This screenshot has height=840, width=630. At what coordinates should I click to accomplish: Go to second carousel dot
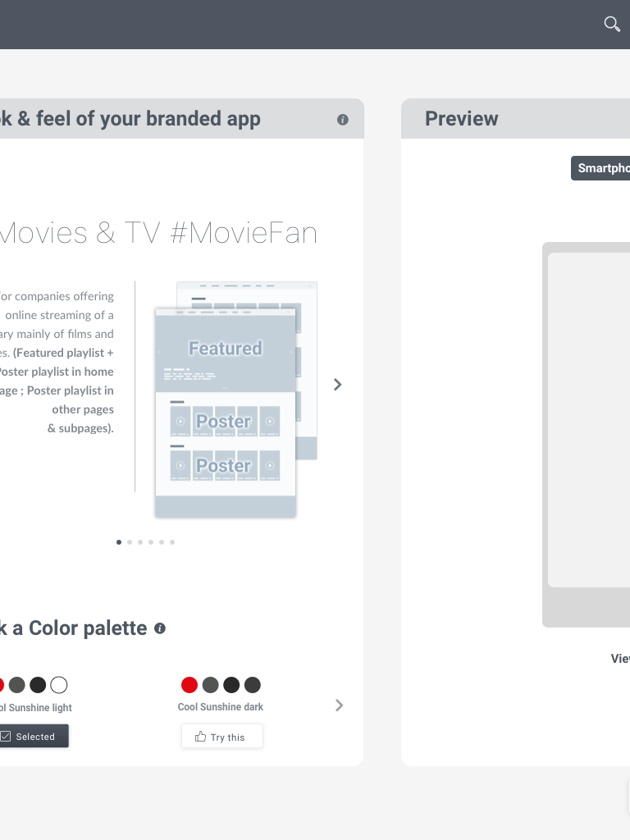click(130, 542)
